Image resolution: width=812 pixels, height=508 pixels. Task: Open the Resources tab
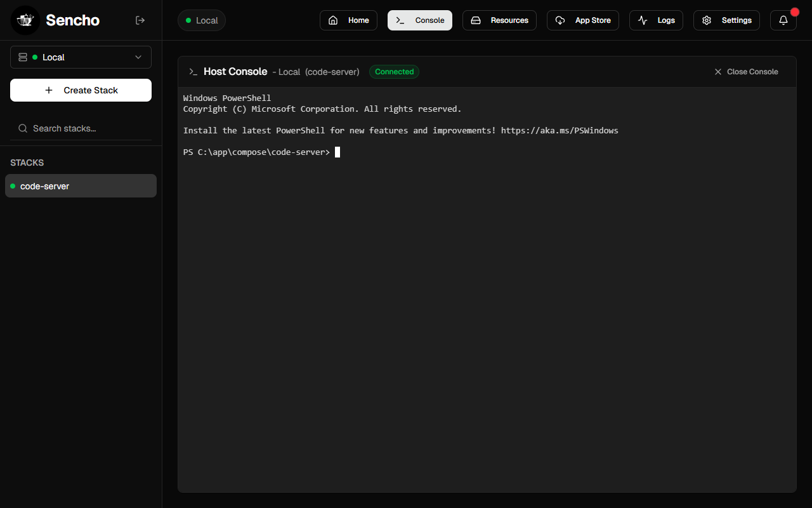point(499,20)
